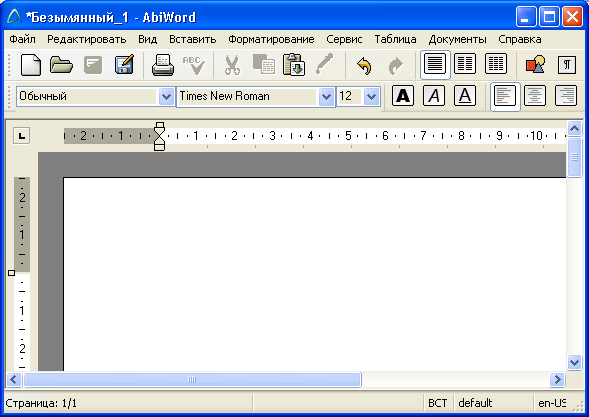
Task: Click the ВСТ insert mode indicator
Action: pyautogui.click(x=438, y=403)
